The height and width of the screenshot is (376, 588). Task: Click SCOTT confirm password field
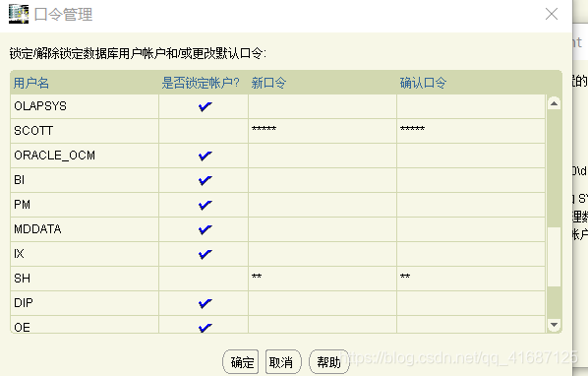pyautogui.click(x=471, y=131)
